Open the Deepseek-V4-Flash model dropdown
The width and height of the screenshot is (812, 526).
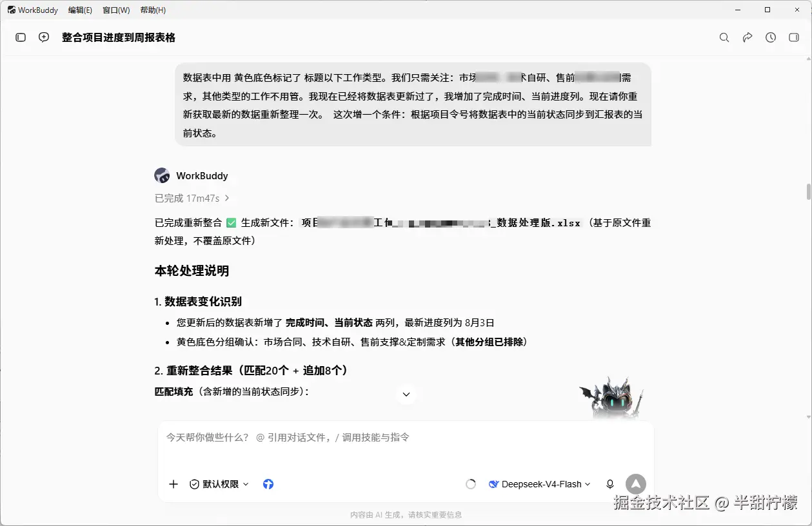click(540, 484)
